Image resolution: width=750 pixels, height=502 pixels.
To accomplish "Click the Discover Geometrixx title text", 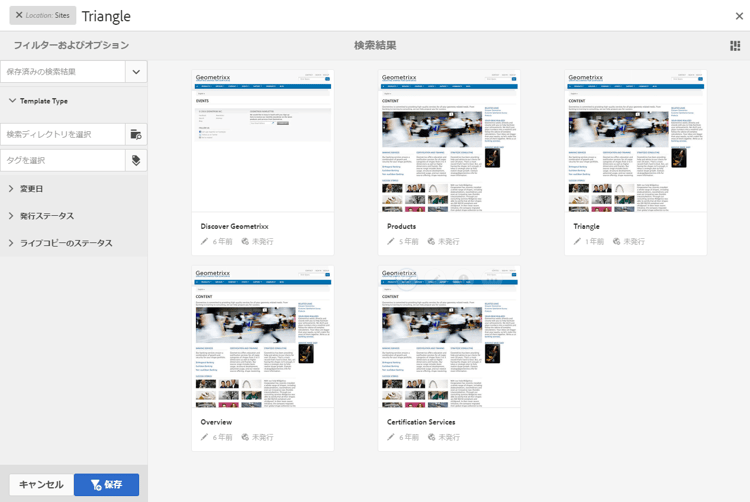I will click(x=234, y=227).
